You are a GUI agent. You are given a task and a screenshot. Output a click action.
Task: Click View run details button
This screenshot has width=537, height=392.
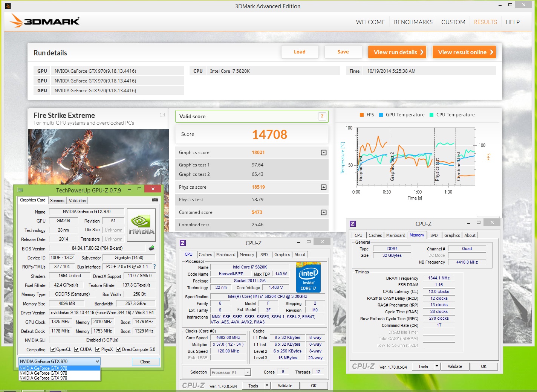pos(397,52)
